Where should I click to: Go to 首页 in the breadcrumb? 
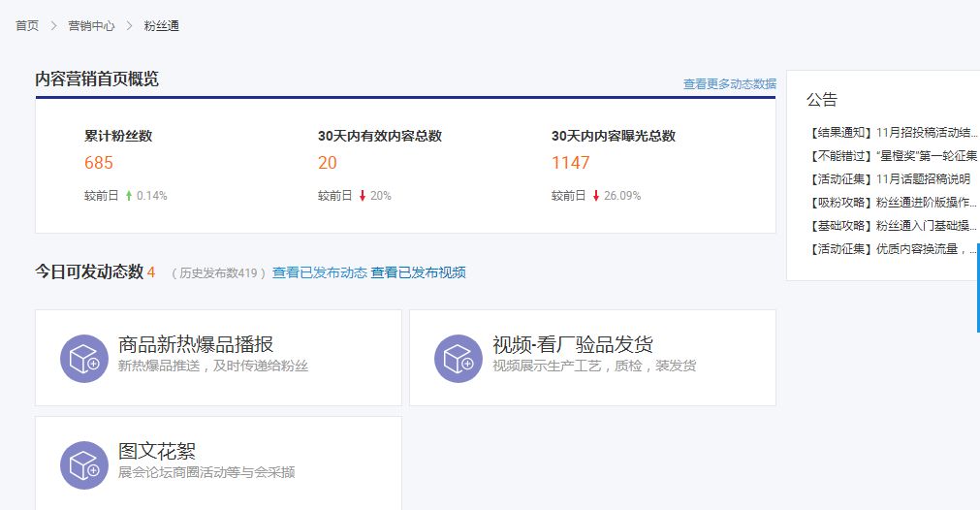pos(27,26)
